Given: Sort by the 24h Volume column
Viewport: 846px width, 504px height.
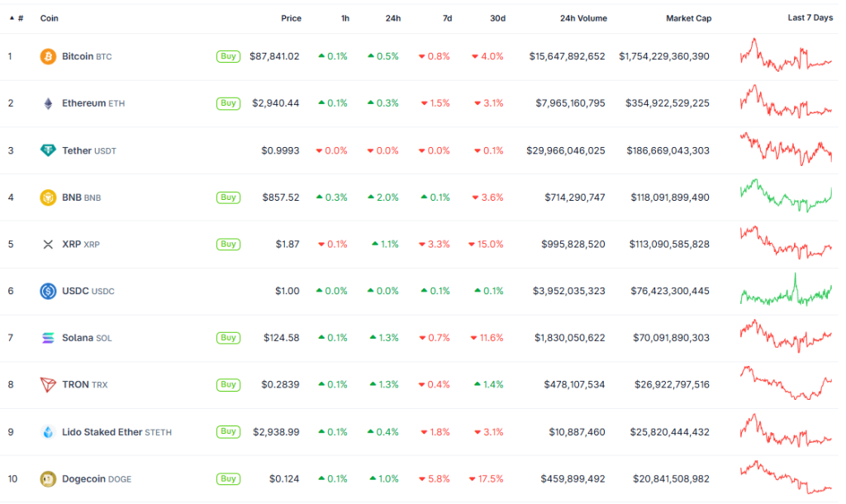Looking at the screenshot, I should click(x=583, y=18).
